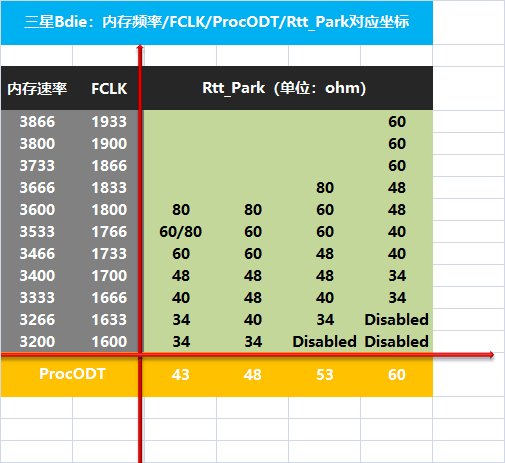This screenshot has height=463, width=505.
Task: Click the ProcODT label cell
Action: coord(72,374)
